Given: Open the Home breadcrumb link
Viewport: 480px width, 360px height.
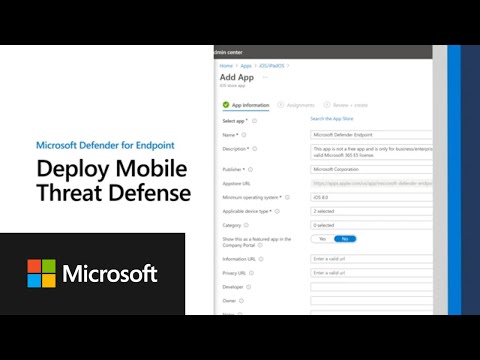Looking at the screenshot, I should [x=226, y=66].
